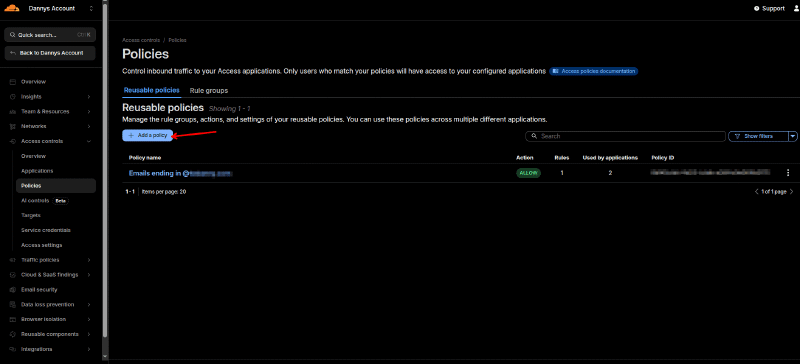Viewport: 800px width, 364px height.
Task: Expand the Reusable components chevron
Action: click(x=89, y=334)
